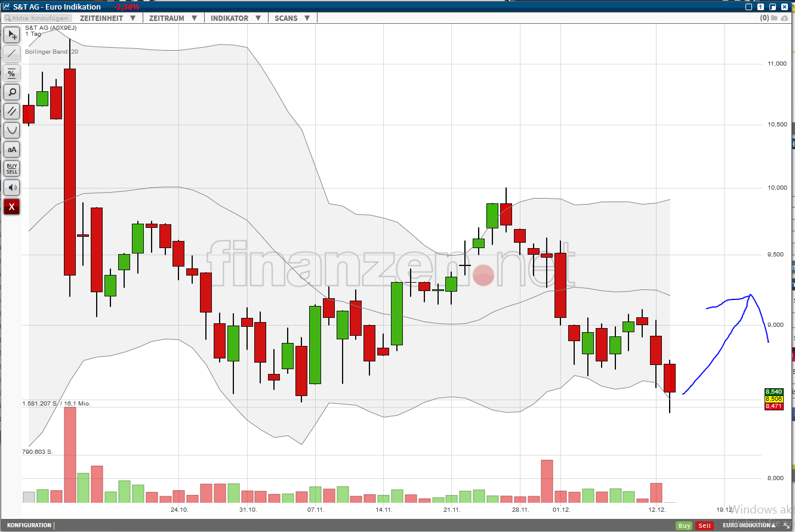Click the Aktie hinzufügen search field

(37, 18)
